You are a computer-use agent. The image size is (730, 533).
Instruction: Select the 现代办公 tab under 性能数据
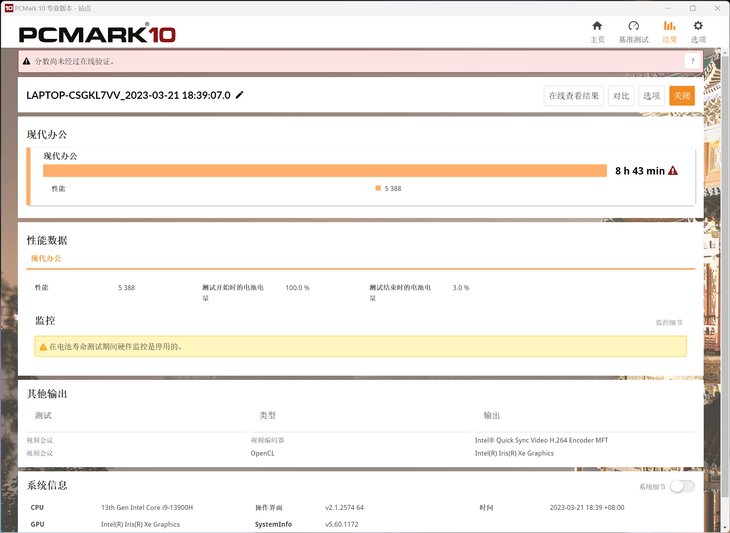pyautogui.click(x=46, y=258)
